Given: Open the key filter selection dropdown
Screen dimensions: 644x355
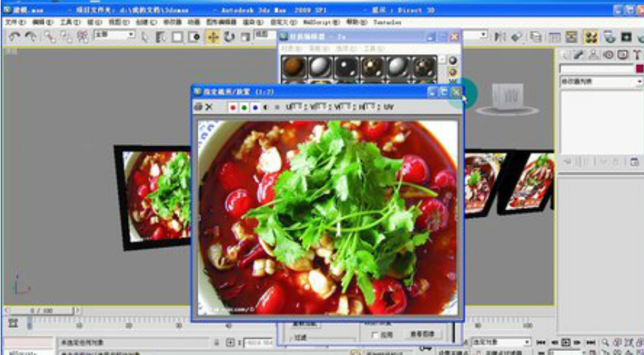Looking at the screenshot, I should pyautogui.click(x=500, y=342).
